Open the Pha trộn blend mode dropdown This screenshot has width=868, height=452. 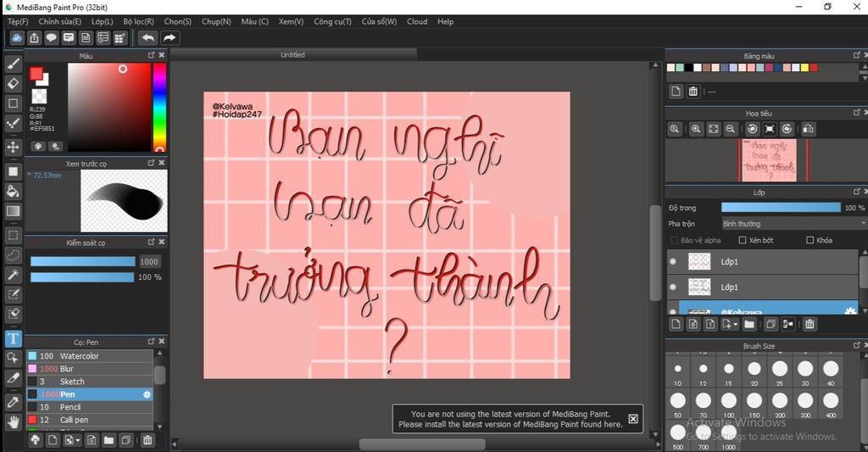[793, 223]
